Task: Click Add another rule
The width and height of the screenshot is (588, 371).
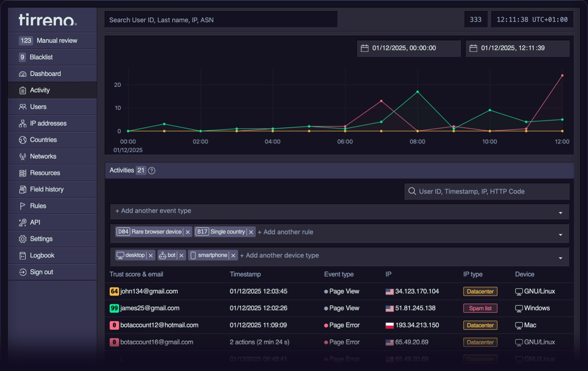Action: [286, 232]
